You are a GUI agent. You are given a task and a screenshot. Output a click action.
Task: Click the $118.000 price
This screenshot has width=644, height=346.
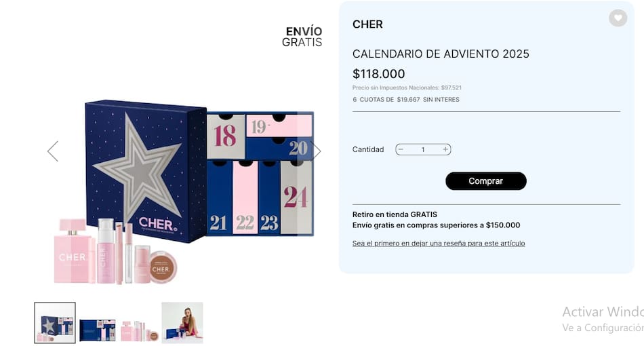(379, 74)
